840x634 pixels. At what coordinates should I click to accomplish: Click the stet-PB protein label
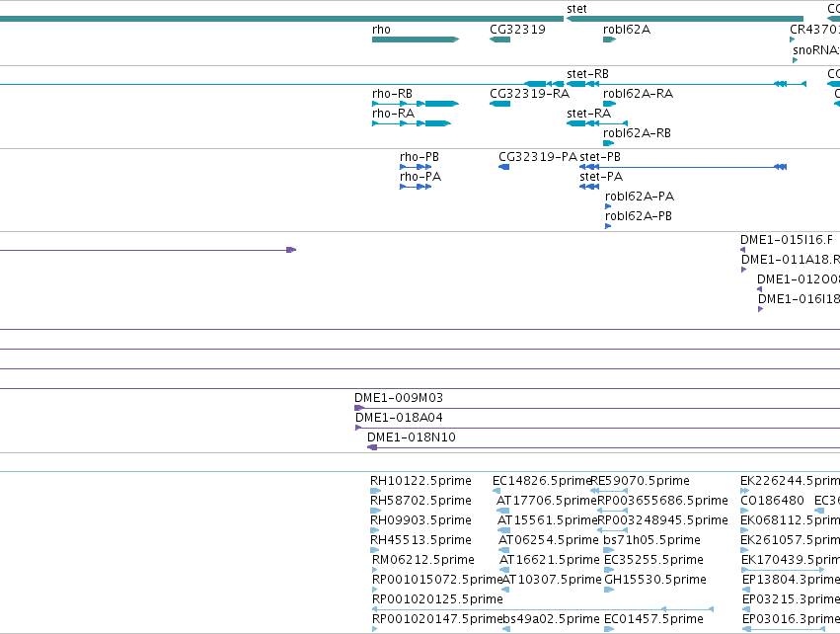[x=600, y=157]
